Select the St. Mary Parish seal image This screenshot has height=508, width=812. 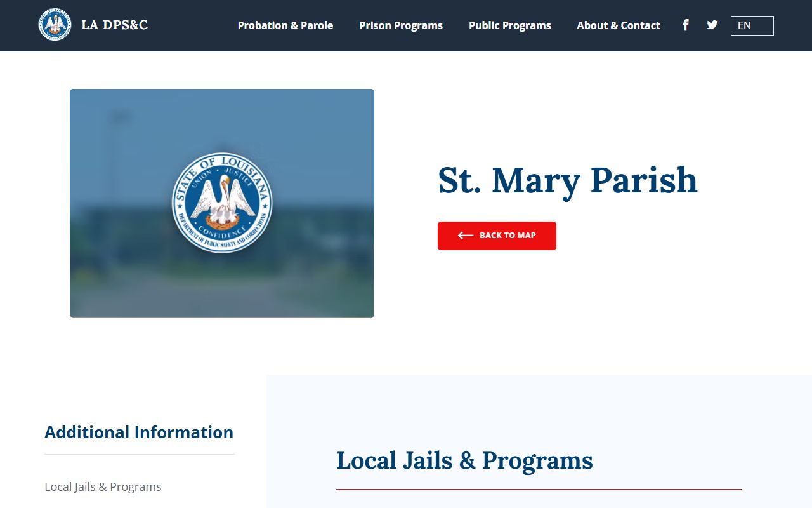pyautogui.click(x=222, y=203)
